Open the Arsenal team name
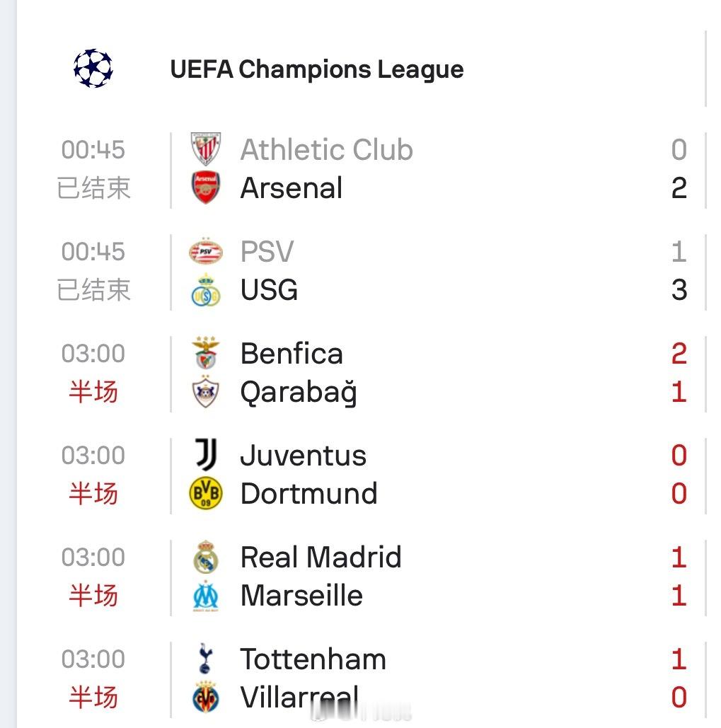The height and width of the screenshot is (728, 721). point(292,188)
